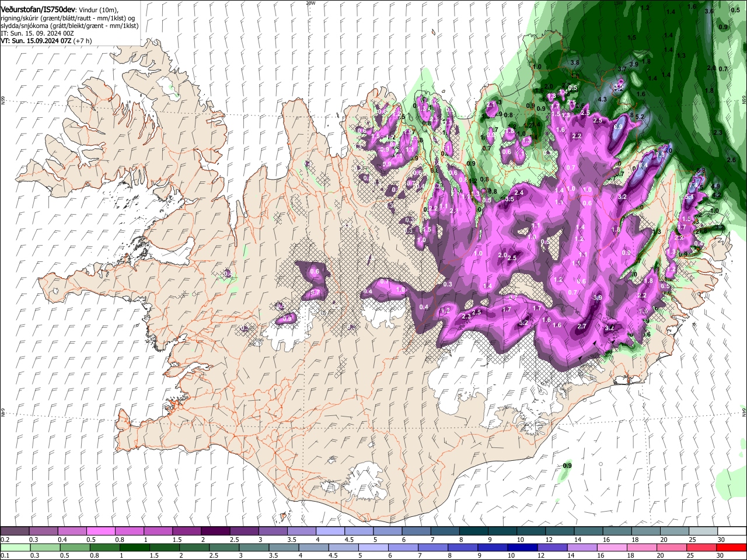Pick the 18–20 grey-teal snow swatch

[646, 531]
